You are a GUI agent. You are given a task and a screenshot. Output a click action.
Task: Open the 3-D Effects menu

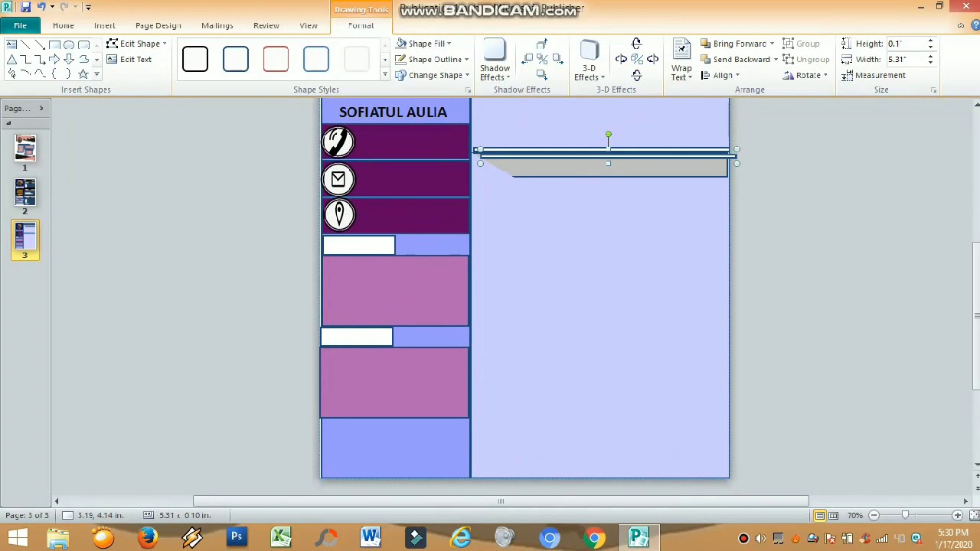(x=589, y=61)
